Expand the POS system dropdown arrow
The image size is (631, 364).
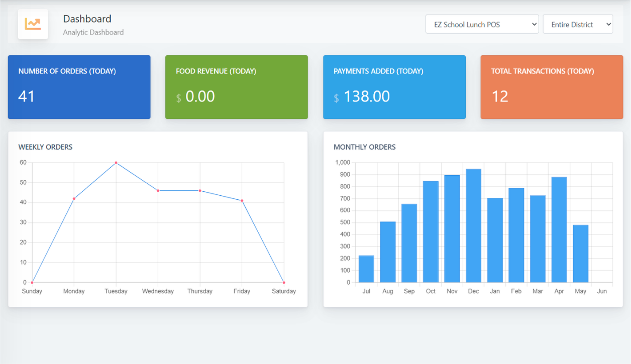(x=534, y=24)
